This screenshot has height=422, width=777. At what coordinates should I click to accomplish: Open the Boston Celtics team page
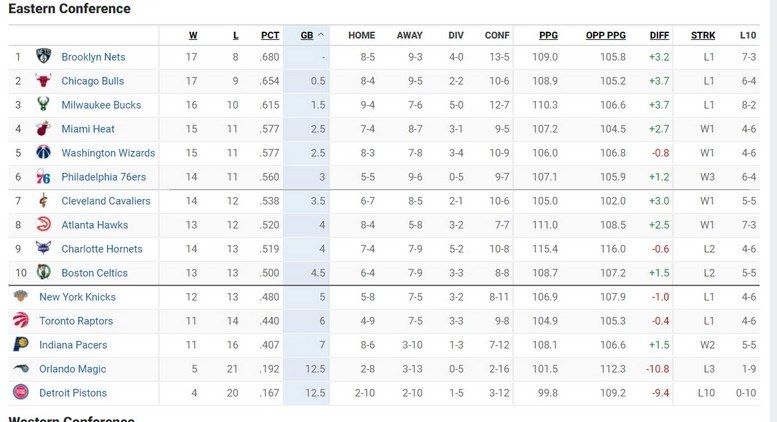(94, 273)
